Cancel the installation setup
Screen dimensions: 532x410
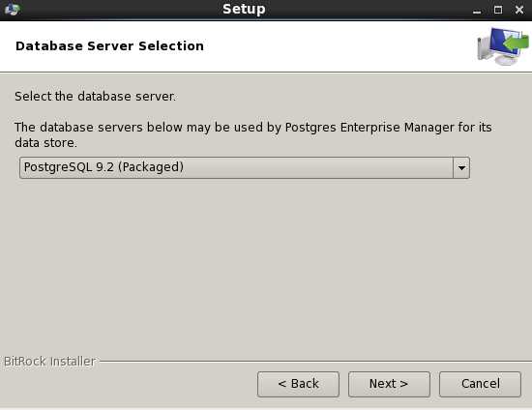tap(480, 384)
